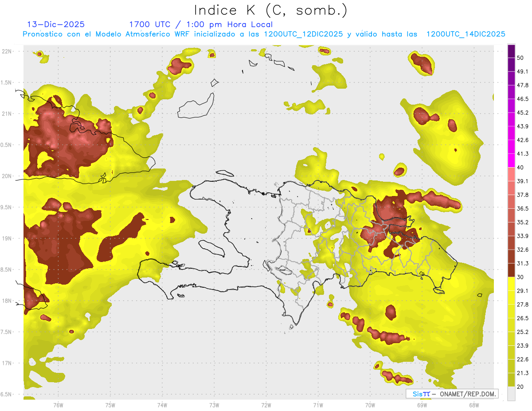Viewport: 532px width, 411px height.
Task: Click the dark brown swatch between 30 and 31.3
Action: (511, 270)
